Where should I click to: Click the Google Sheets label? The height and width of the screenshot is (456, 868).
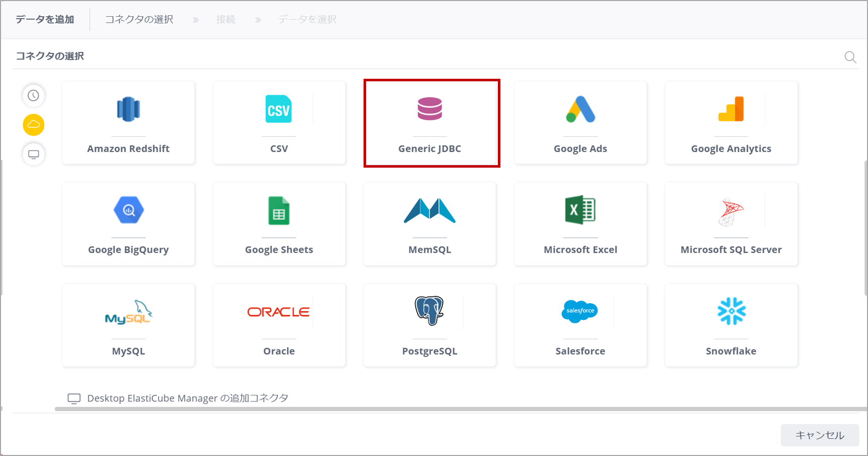(x=279, y=249)
